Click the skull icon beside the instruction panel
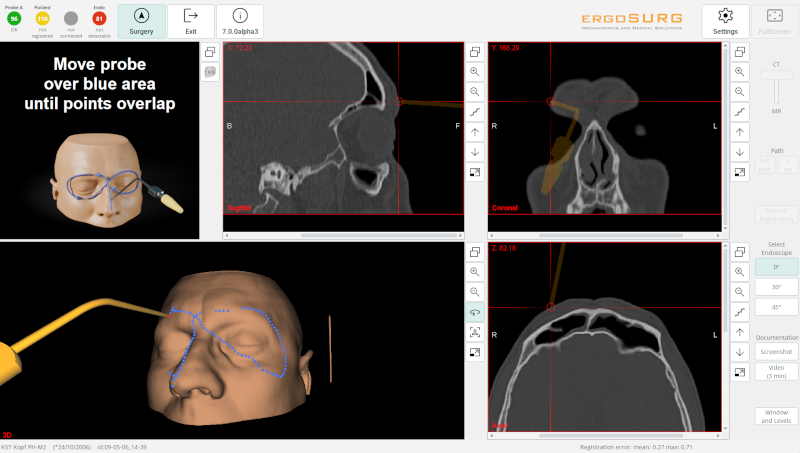Viewport: 800px width, 453px height. point(211,72)
